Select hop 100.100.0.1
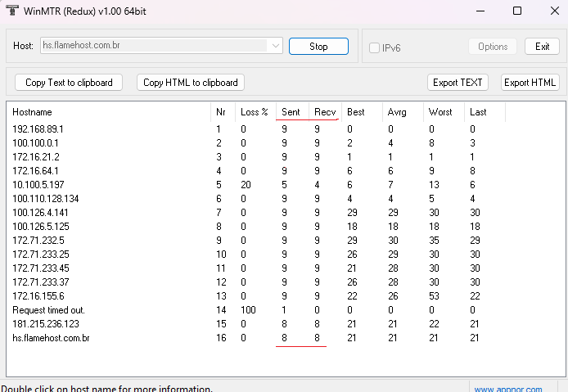The image size is (568, 392). [x=35, y=143]
